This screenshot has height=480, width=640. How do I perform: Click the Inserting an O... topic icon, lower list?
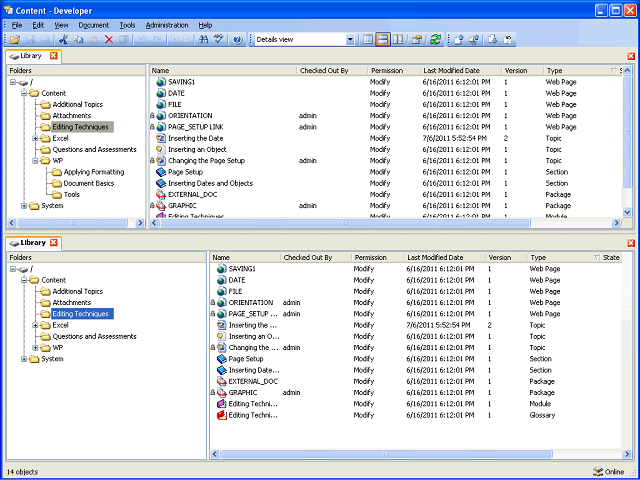click(221, 336)
